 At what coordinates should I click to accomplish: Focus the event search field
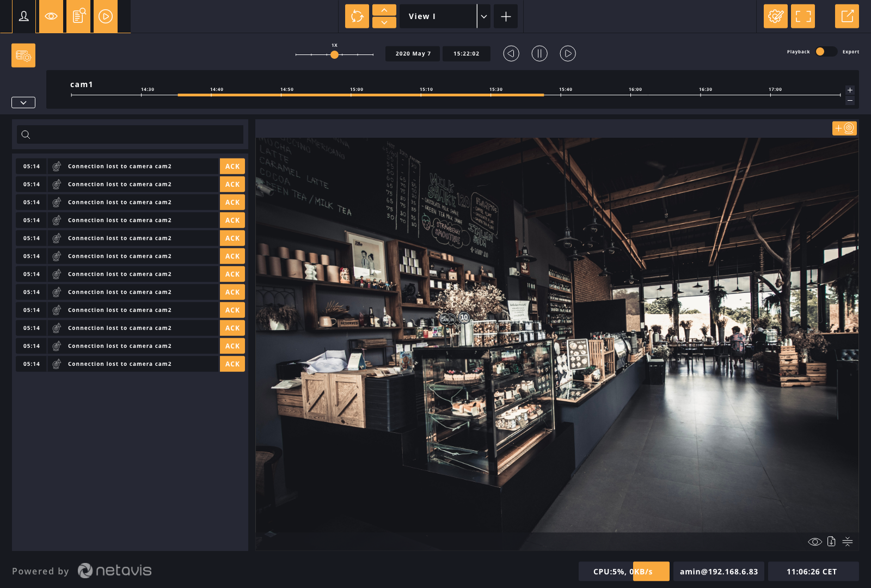tap(130, 134)
